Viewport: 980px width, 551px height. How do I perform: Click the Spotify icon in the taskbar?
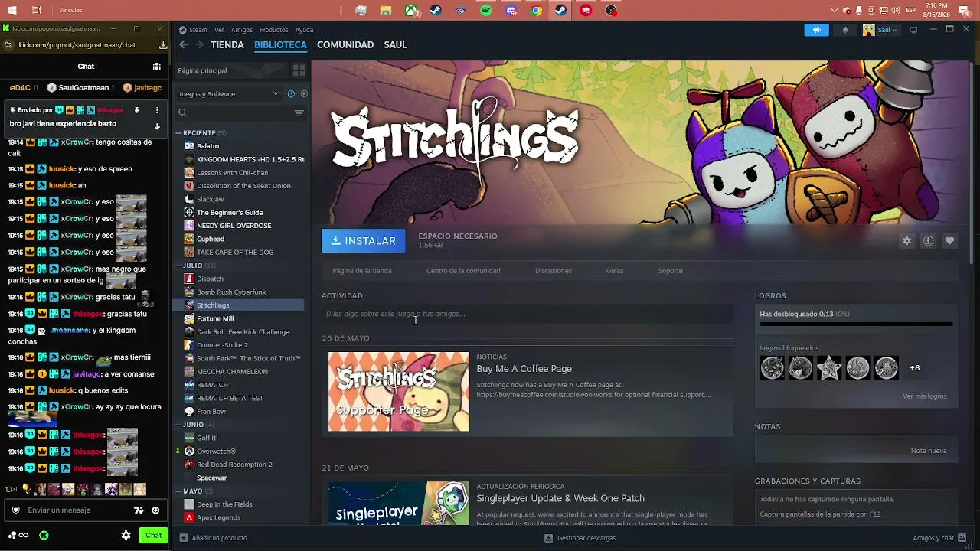tap(486, 11)
